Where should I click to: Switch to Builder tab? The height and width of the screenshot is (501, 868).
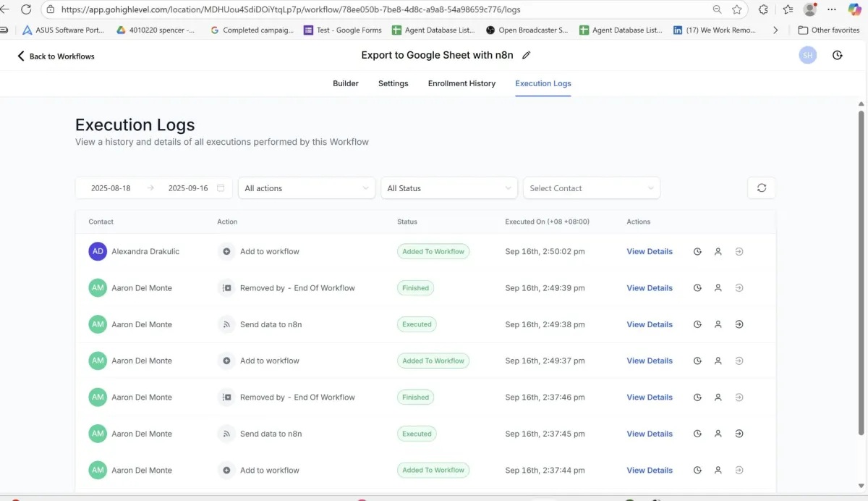[x=346, y=83]
